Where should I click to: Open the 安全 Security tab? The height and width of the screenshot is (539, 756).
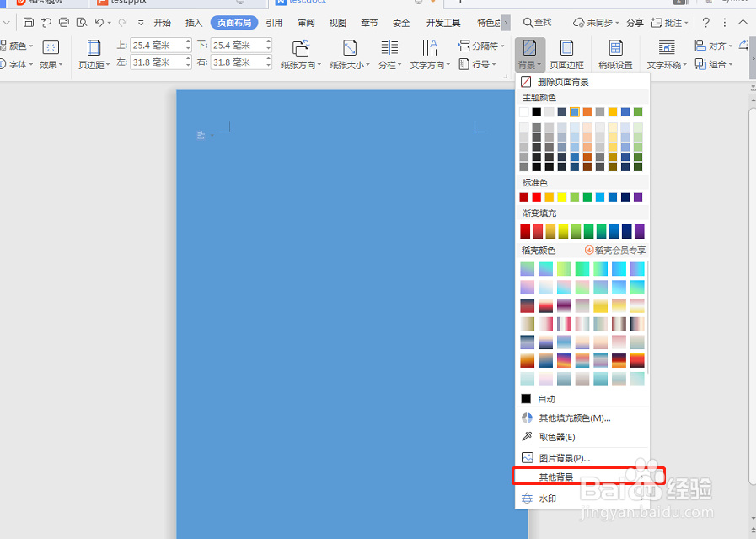point(401,23)
